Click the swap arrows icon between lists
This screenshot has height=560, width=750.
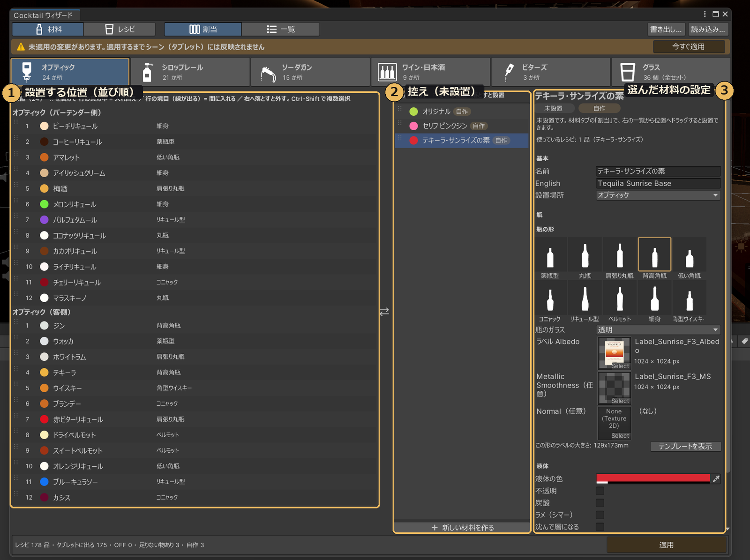384,312
